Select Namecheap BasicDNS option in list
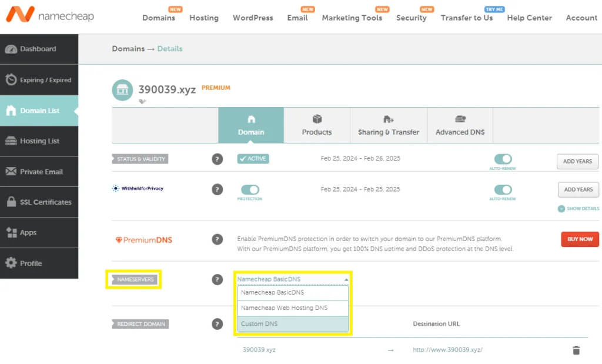This screenshot has width=602, height=364. [x=293, y=293]
